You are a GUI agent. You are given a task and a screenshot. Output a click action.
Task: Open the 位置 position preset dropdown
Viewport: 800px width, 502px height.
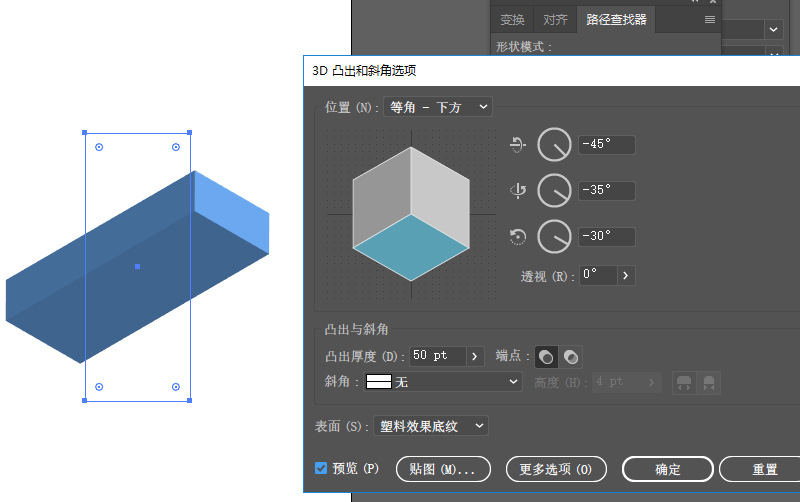click(x=438, y=107)
